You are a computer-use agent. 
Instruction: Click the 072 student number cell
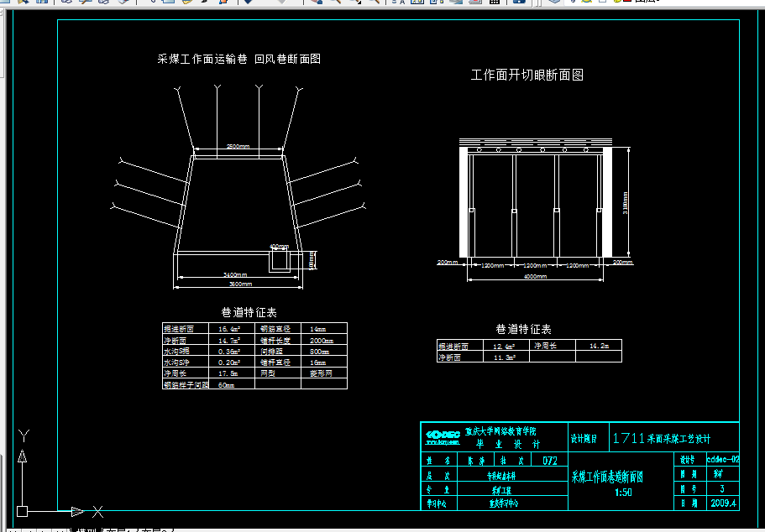550,461
